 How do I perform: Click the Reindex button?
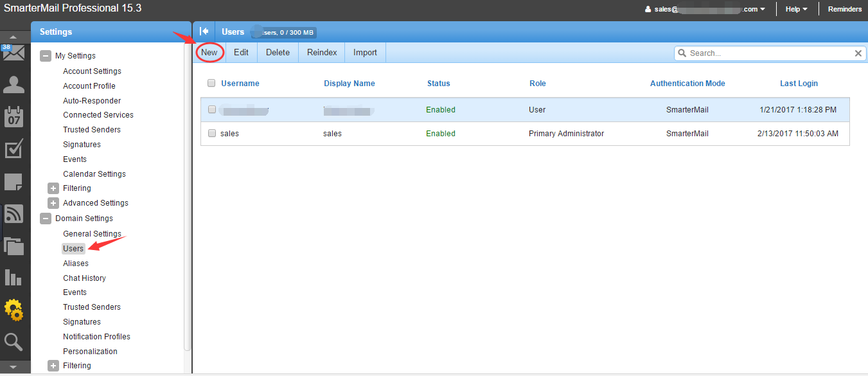coord(321,52)
